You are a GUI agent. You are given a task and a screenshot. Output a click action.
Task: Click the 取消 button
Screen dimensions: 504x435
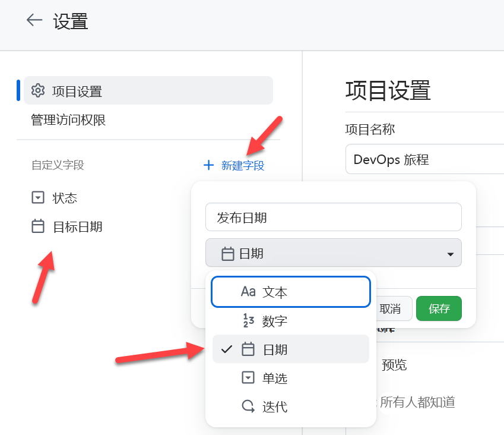(390, 308)
